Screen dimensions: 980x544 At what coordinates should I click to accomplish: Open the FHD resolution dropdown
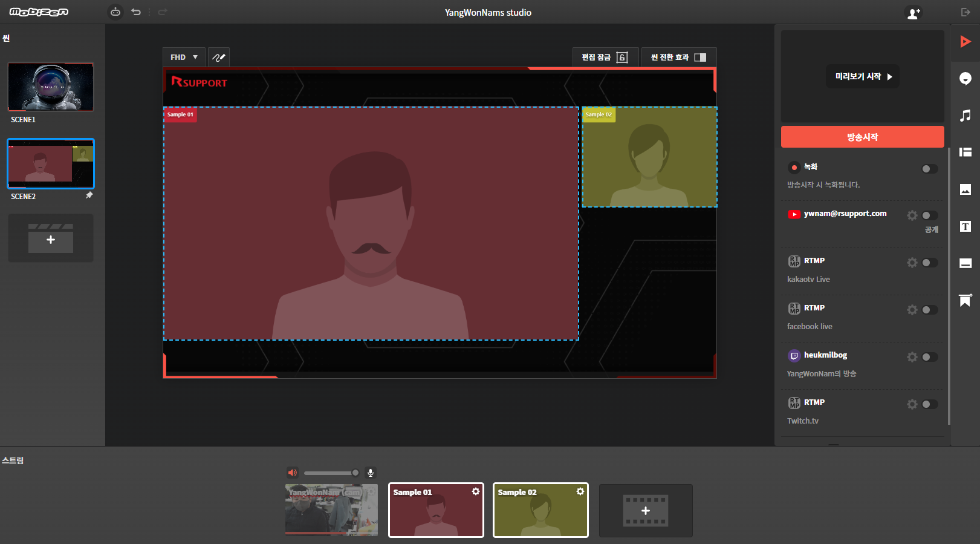point(184,57)
